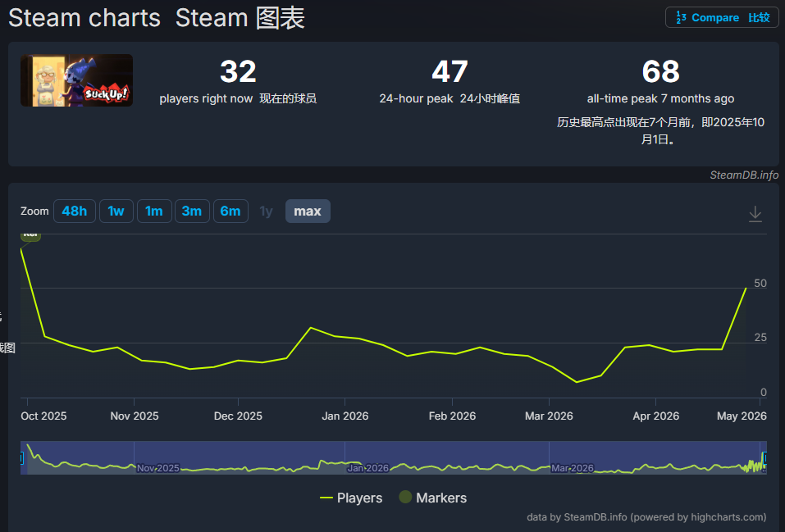The image size is (785, 532).
Task: Click the '47' 24-hour peak value
Action: [450, 71]
